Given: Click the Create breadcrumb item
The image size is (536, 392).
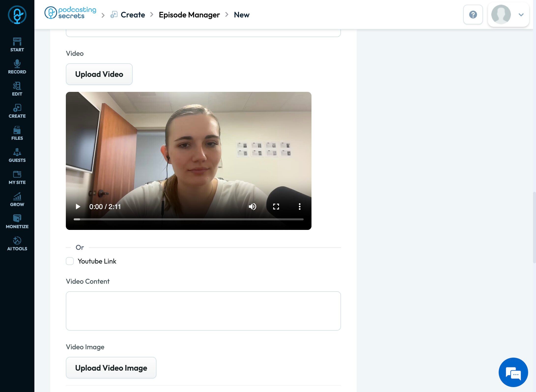Looking at the screenshot, I should coord(133,15).
